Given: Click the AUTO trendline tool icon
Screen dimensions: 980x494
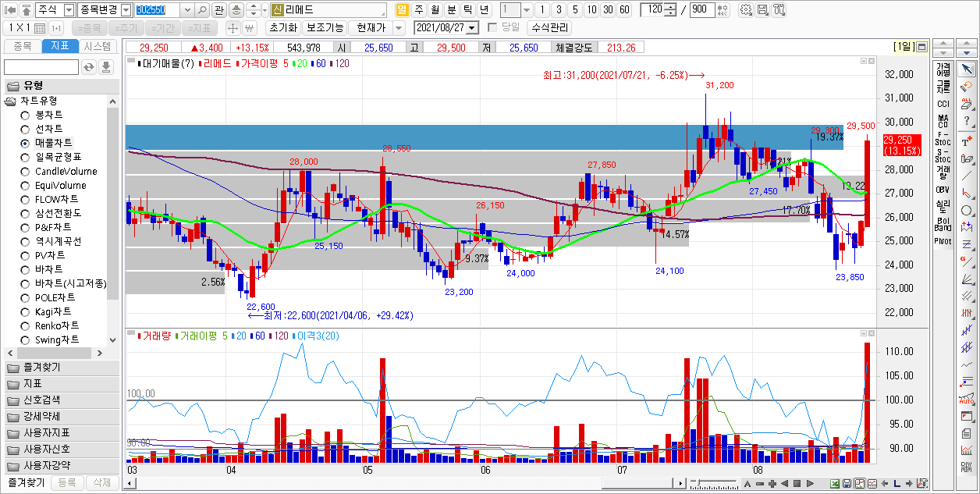Looking at the screenshot, I should point(967,399).
